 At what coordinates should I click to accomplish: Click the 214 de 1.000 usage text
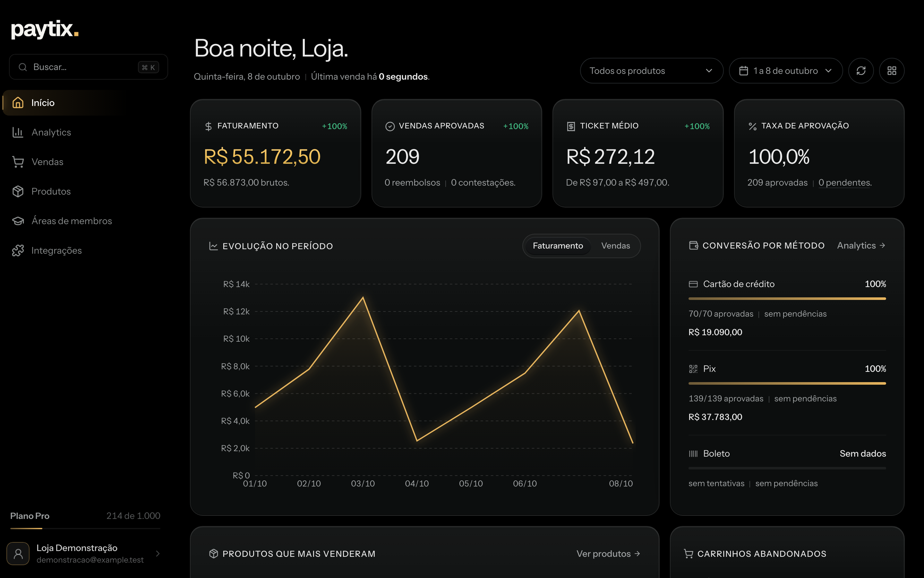tap(133, 516)
